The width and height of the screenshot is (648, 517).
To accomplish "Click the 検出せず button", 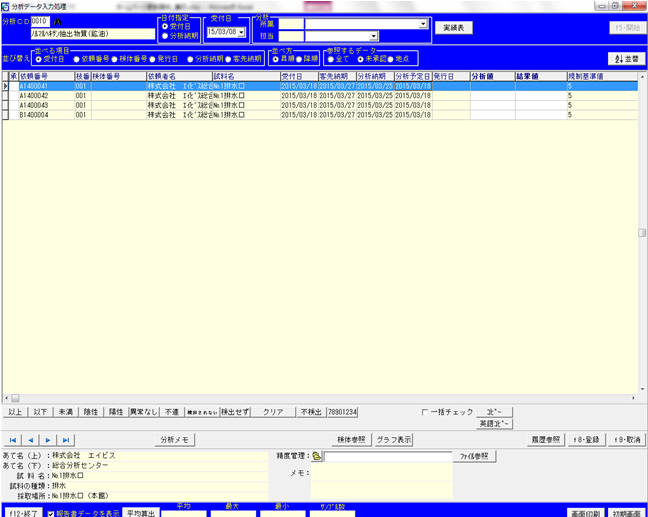I will [x=235, y=412].
